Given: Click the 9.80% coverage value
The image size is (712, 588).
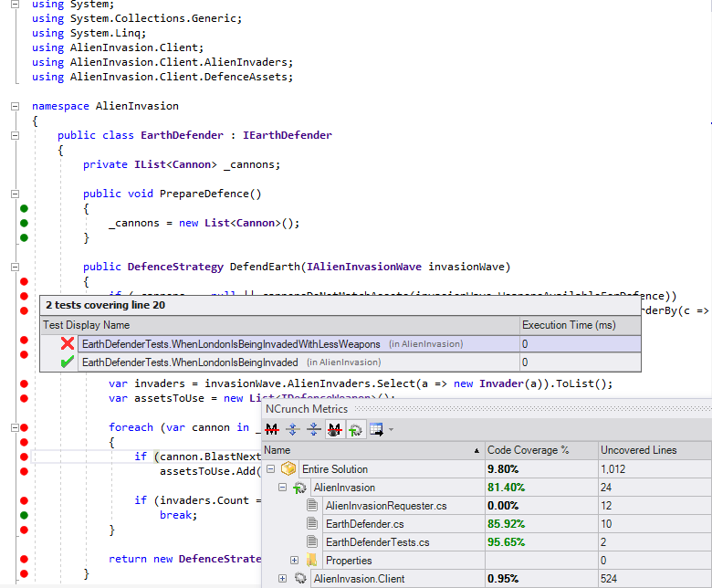Looking at the screenshot, I should [503, 469].
